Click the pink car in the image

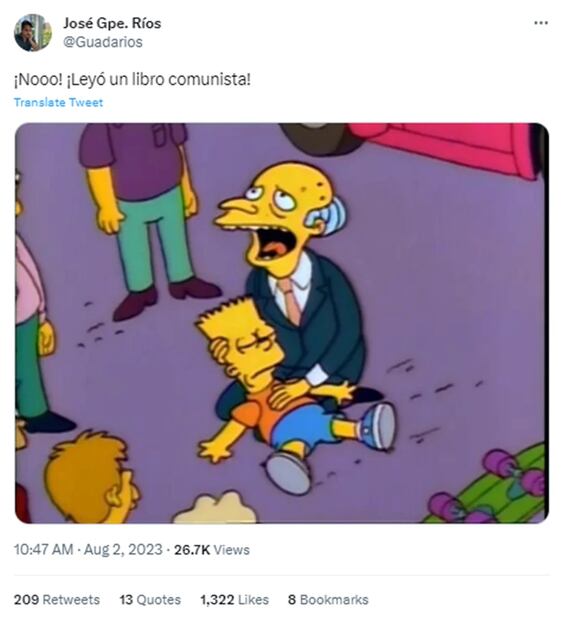(x=447, y=148)
